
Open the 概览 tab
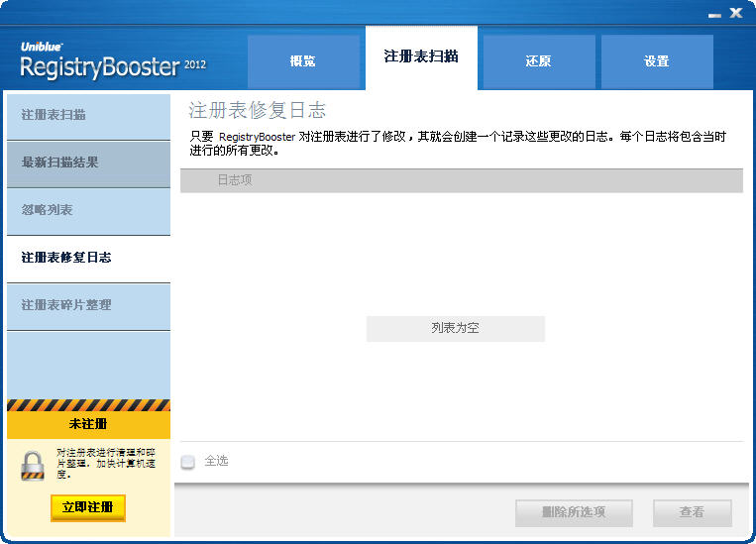(304, 61)
